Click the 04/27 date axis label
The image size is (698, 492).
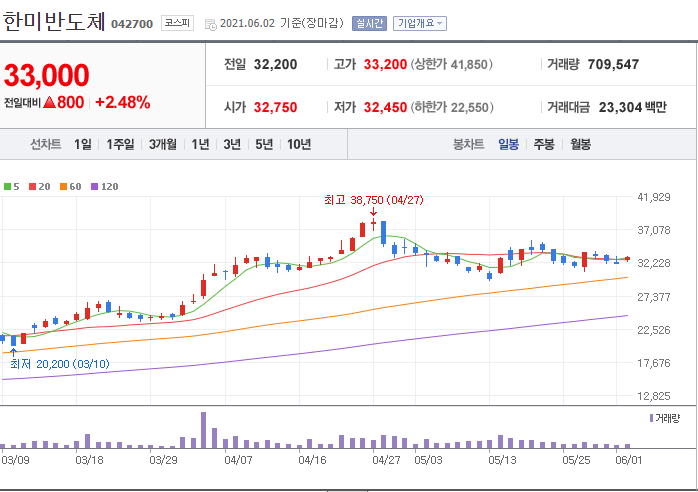[386, 460]
